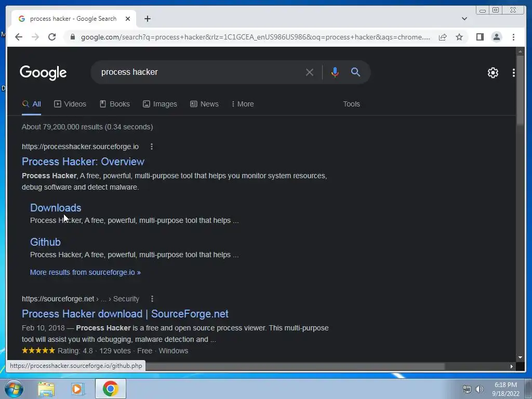This screenshot has width=532, height=399.
Task: Open the browser side panel
Action: click(480, 37)
